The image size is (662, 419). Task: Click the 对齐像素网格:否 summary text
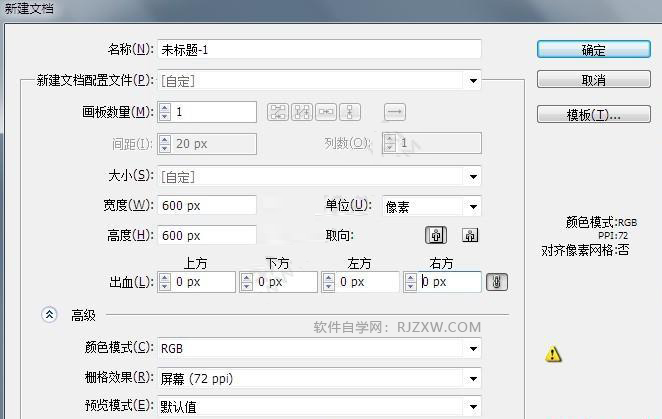[585, 250]
